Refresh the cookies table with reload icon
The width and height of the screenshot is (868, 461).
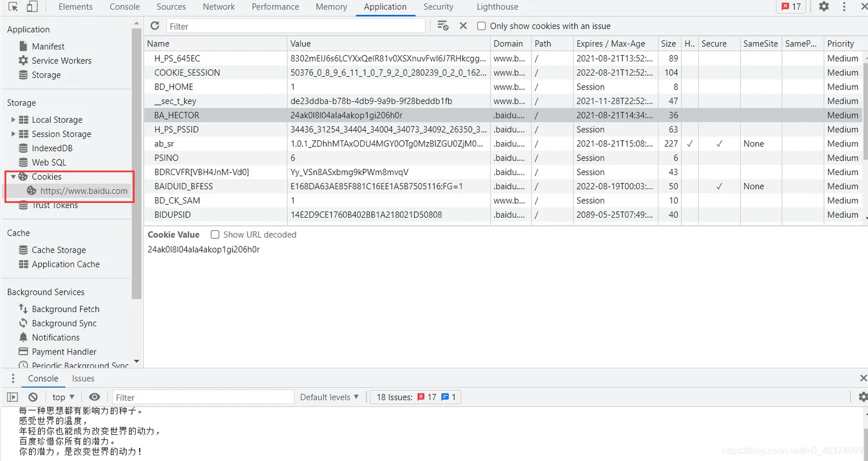[x=155, y=25]
